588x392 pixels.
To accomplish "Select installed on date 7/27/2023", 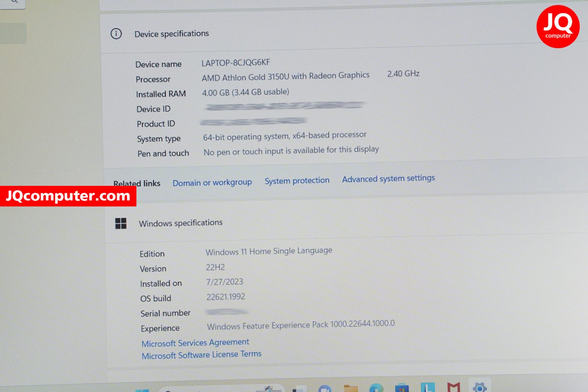I will tap(225, 282).
